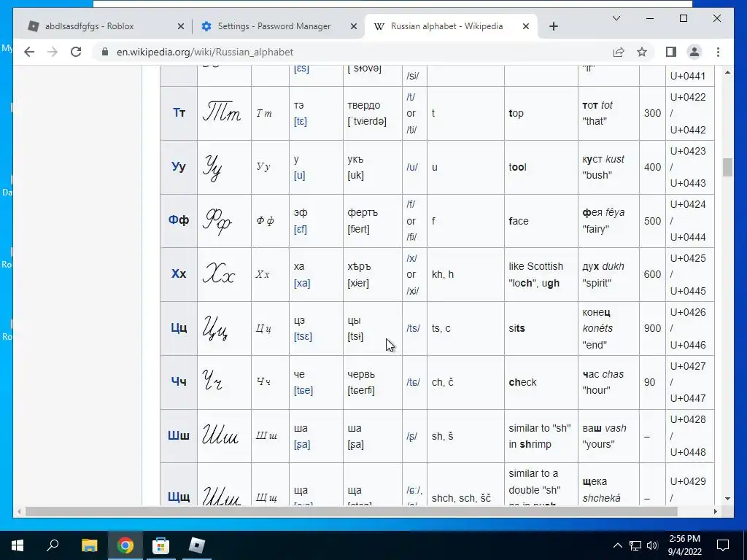Select the numeric value 600 cell
Image resolution: width=747 pixels, height=560 pixels.
(652, 274)
